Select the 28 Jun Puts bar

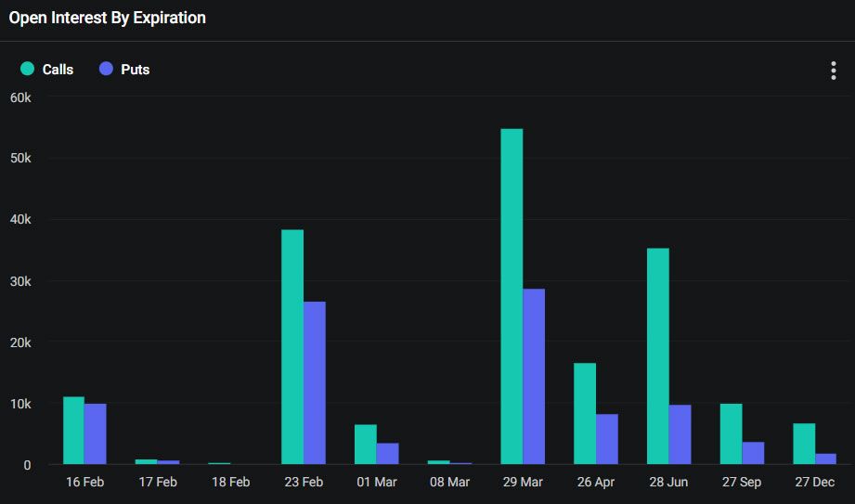680,434
